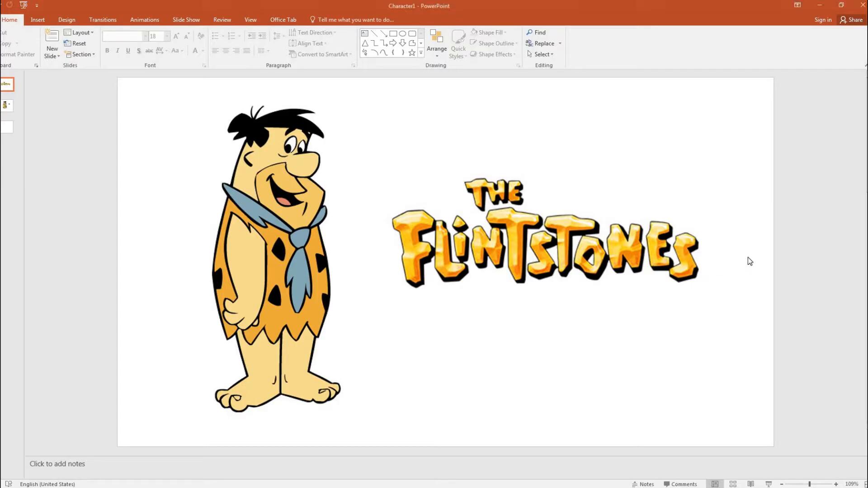Click the zoom slider handle
Viewport: 868px width, 488px height.
(809, 484)
